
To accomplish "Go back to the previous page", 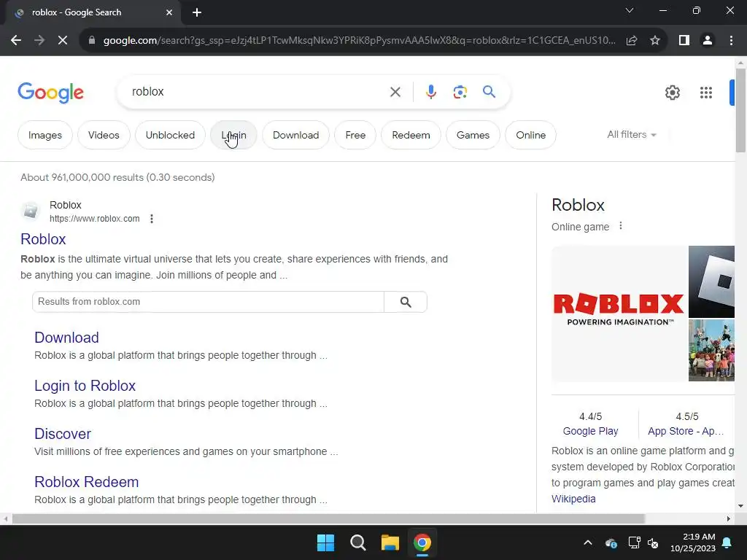I will 16,41.
